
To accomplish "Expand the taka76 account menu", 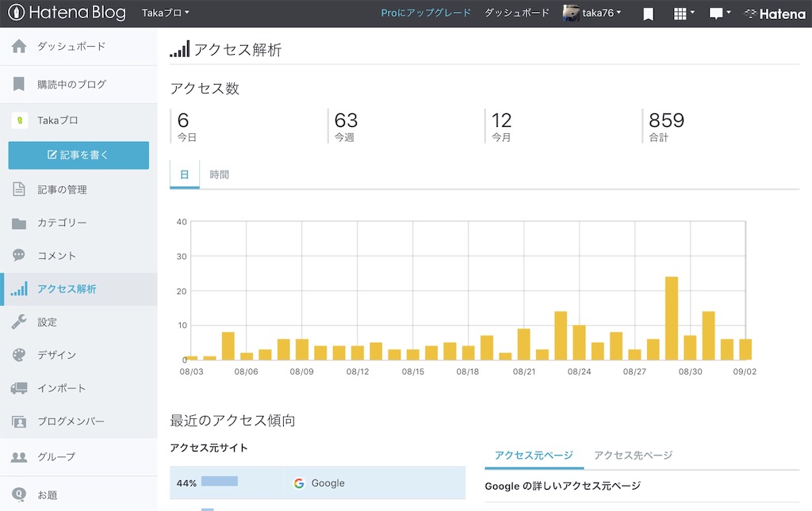I will point(601,13).
